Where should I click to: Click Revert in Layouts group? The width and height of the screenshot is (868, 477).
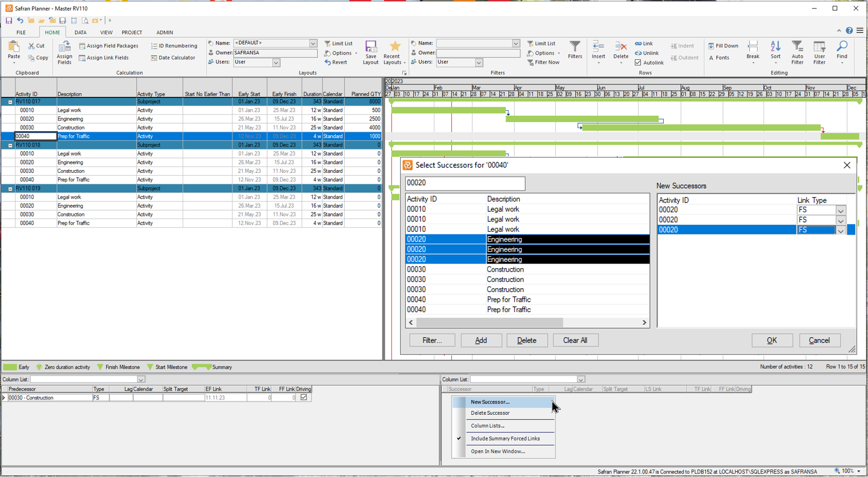point(336,62)
